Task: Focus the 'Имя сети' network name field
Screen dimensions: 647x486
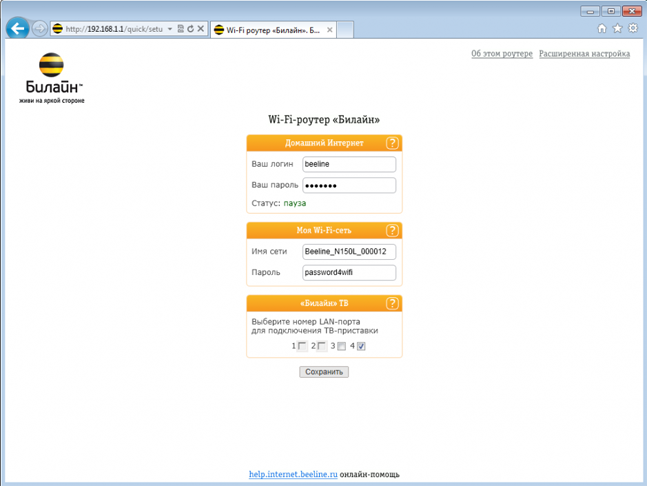Action: [x=349, y=252]
